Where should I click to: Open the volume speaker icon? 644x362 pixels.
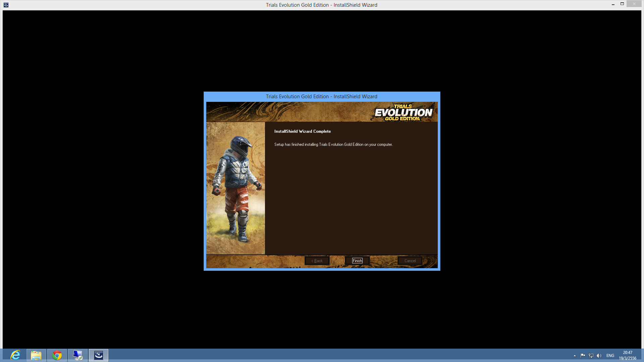point(599,355)
